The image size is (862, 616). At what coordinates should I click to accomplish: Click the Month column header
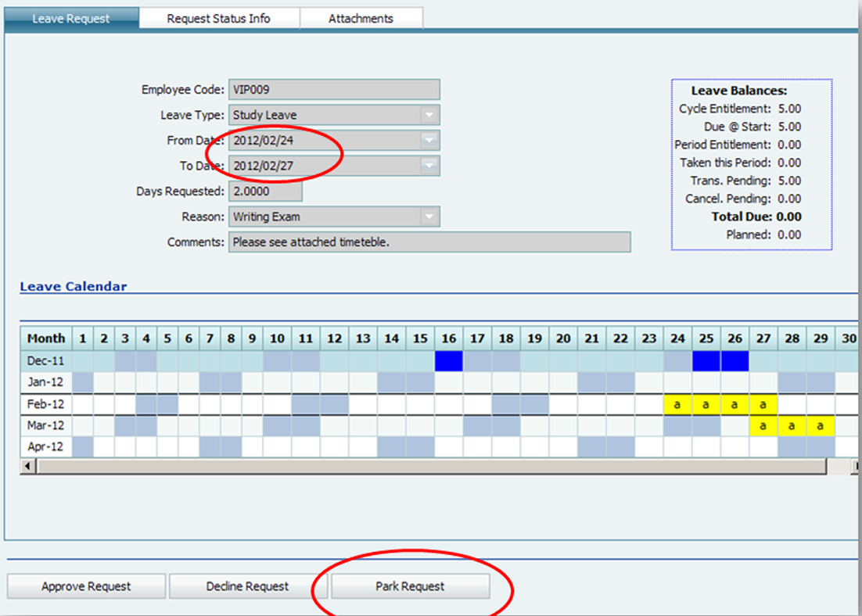click(46, 338)
